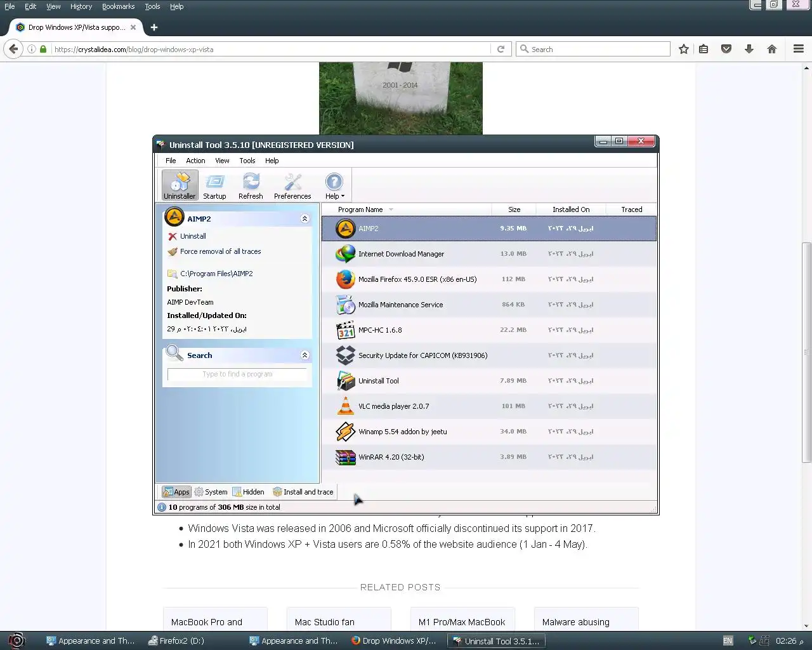812x650 pixels.
Task: Open Mac Studio fan related post
Action: (339, 619)
